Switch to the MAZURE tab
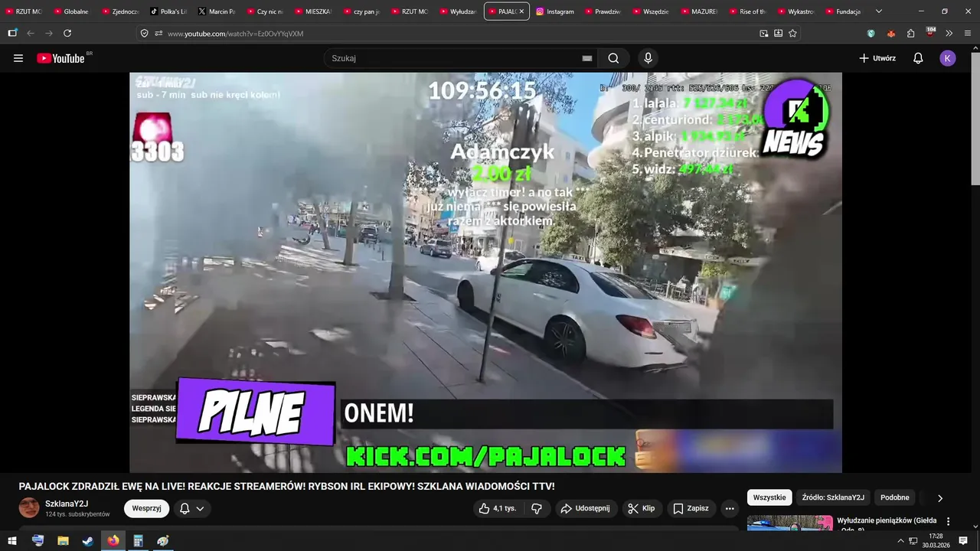980x551 pixels. click(699, 11)
